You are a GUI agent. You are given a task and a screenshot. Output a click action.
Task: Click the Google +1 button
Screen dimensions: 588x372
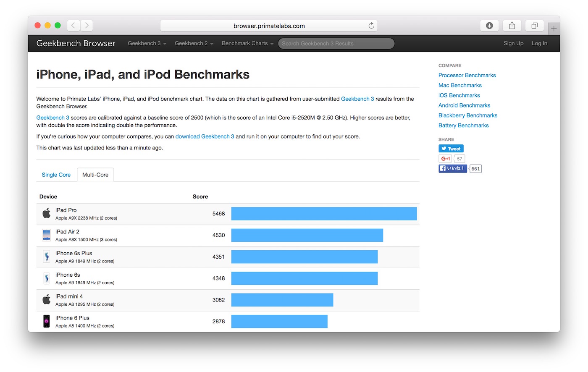tap(445, 159)
